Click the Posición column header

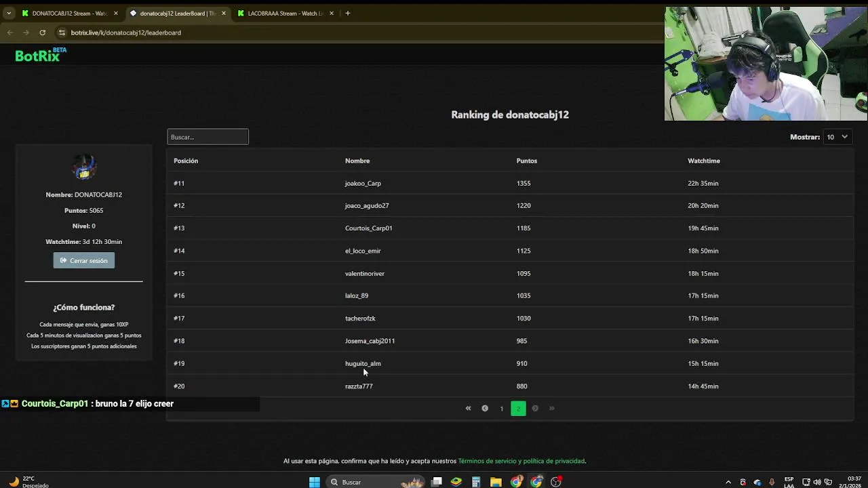pos(186,161)
